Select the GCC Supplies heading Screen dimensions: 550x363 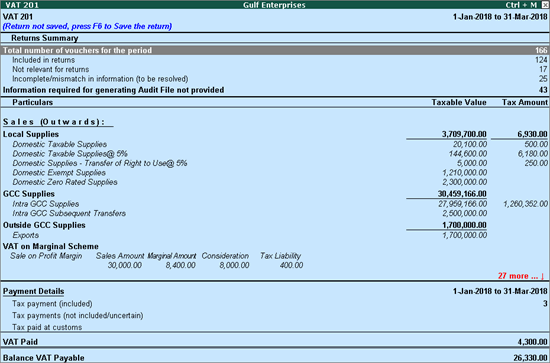29,194
